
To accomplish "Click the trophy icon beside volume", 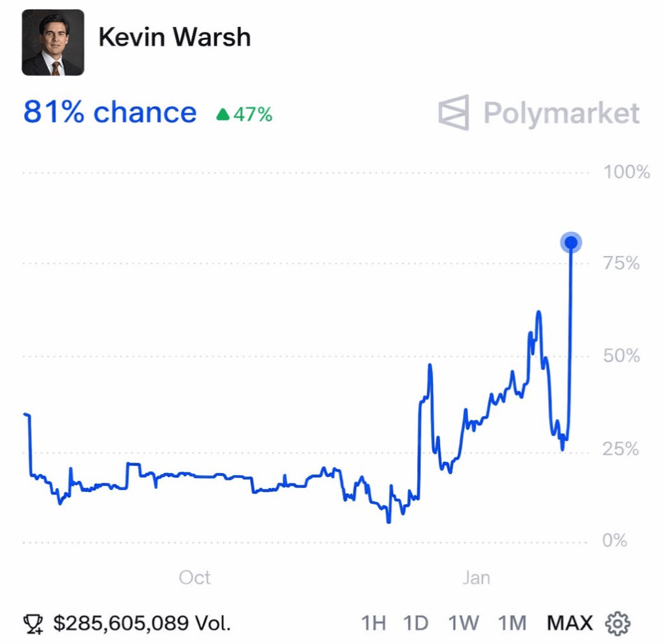I will pos(33,623).
